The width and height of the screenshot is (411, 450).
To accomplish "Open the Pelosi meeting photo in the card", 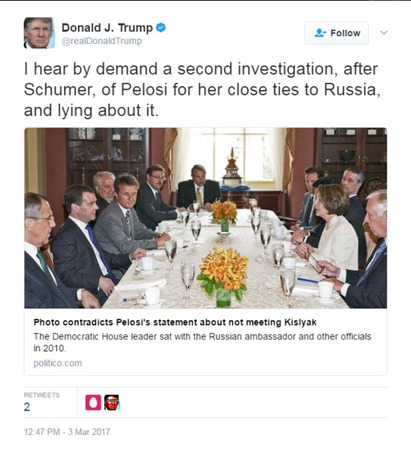I will coord(206,218).
